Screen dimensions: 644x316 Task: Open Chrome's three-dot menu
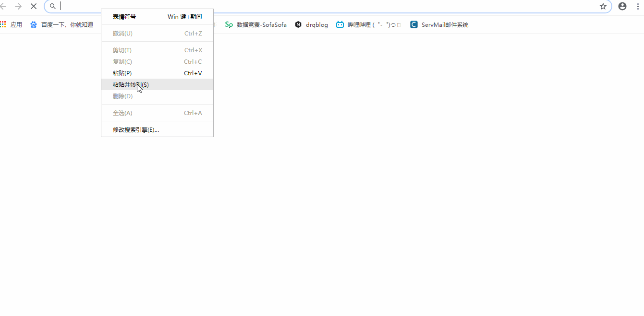coord(638,6)
